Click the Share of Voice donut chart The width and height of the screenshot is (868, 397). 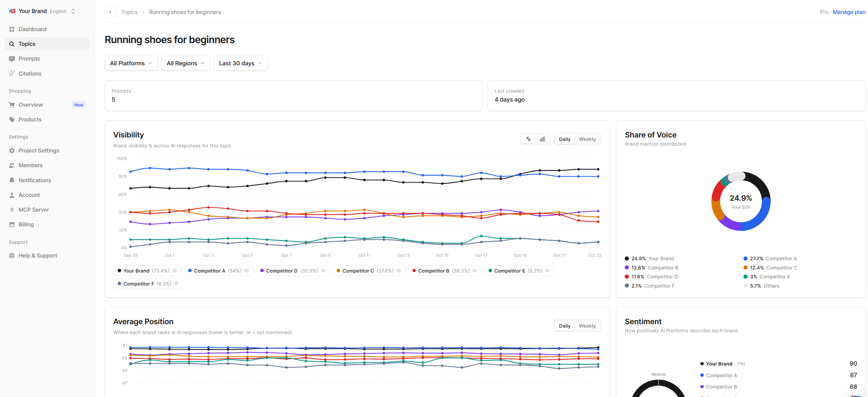(741, 201)
